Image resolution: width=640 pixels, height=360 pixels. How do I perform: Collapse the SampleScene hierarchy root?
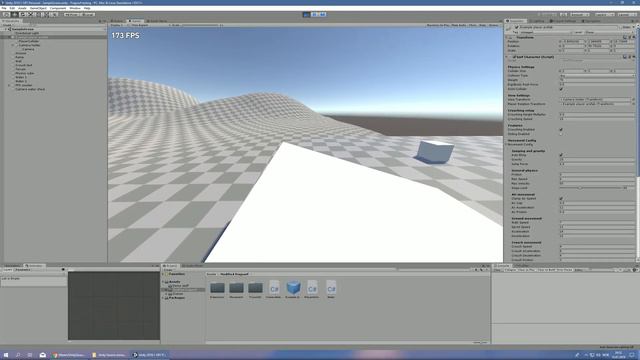point(6,29)
